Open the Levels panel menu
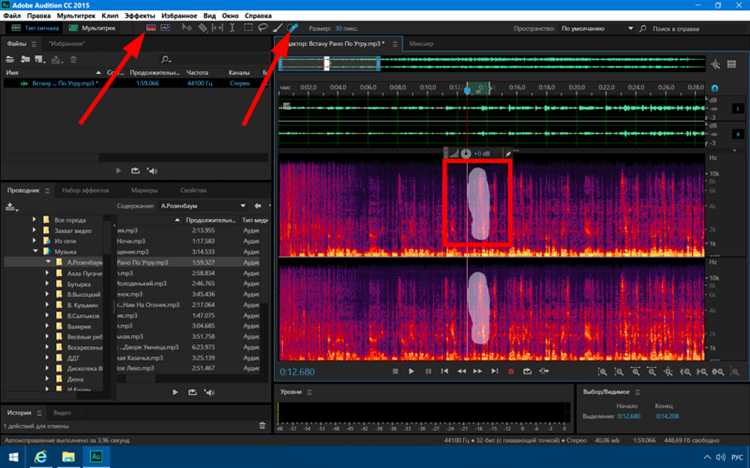This screenshot has width=750, height=468. coord(309,392)
